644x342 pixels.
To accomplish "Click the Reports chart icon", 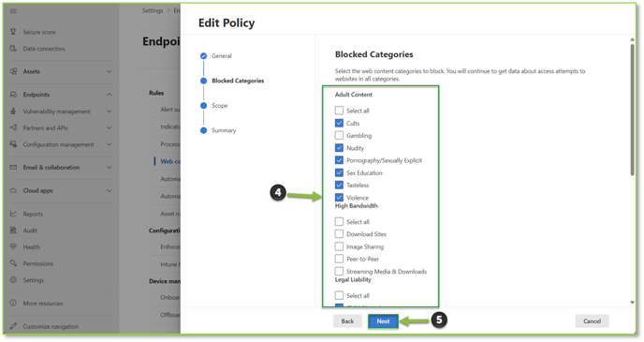I will [13, 214].
